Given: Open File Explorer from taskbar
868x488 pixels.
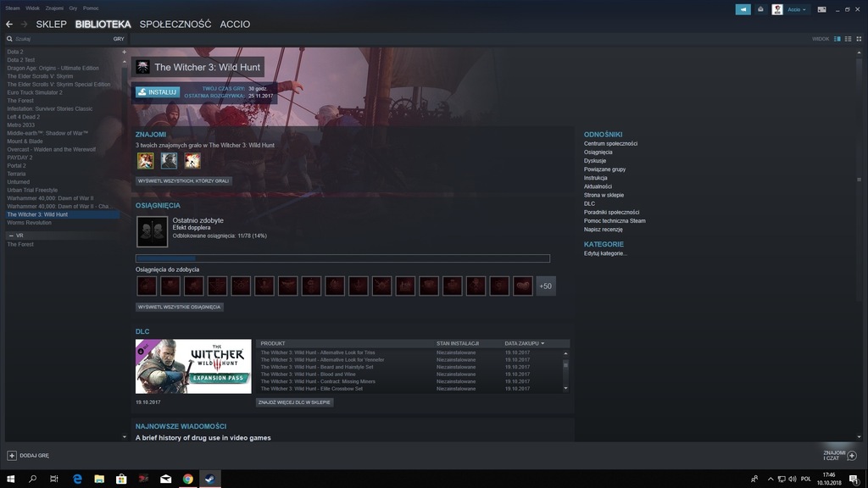Looking at the screenshot, I should click(x=99, y=480).
